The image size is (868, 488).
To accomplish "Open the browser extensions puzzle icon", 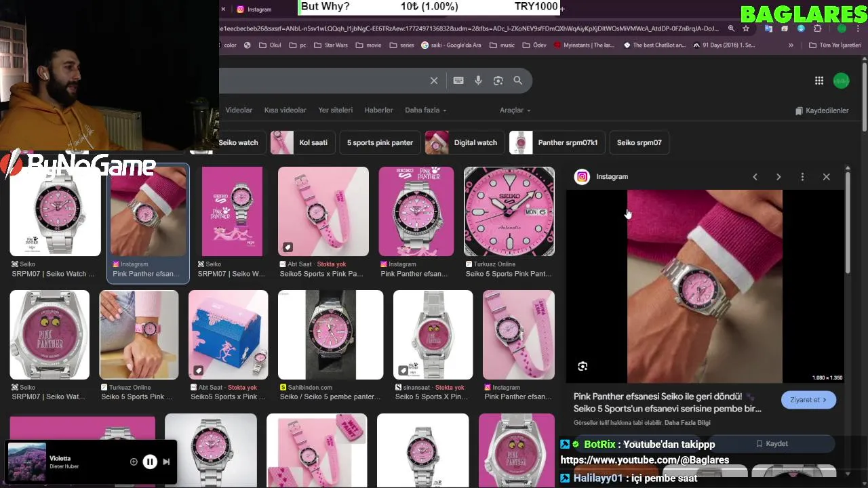I will 817,28.
